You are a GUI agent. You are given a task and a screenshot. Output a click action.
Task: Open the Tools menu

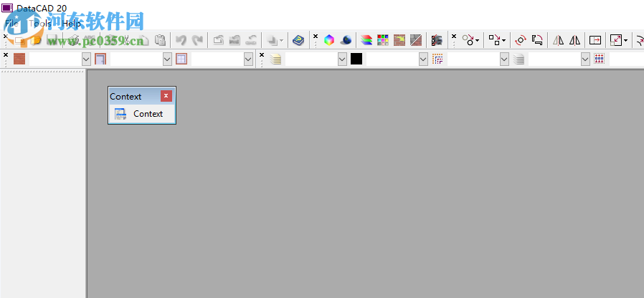coord(40,24)
